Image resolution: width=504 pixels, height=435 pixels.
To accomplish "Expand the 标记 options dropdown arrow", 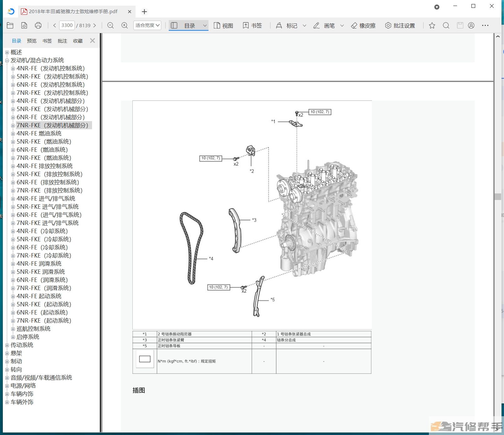I will click(304, 26).
